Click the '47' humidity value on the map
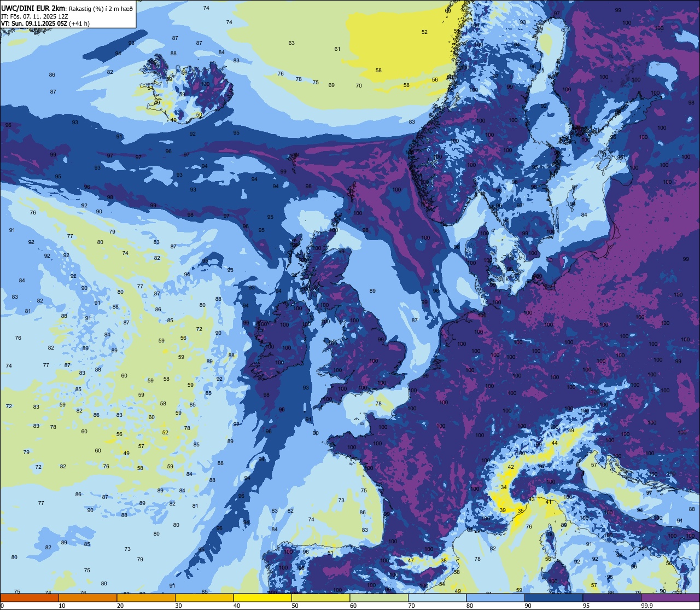The height and width of the screenshot is (610, 700). click(x=411, y=561)
